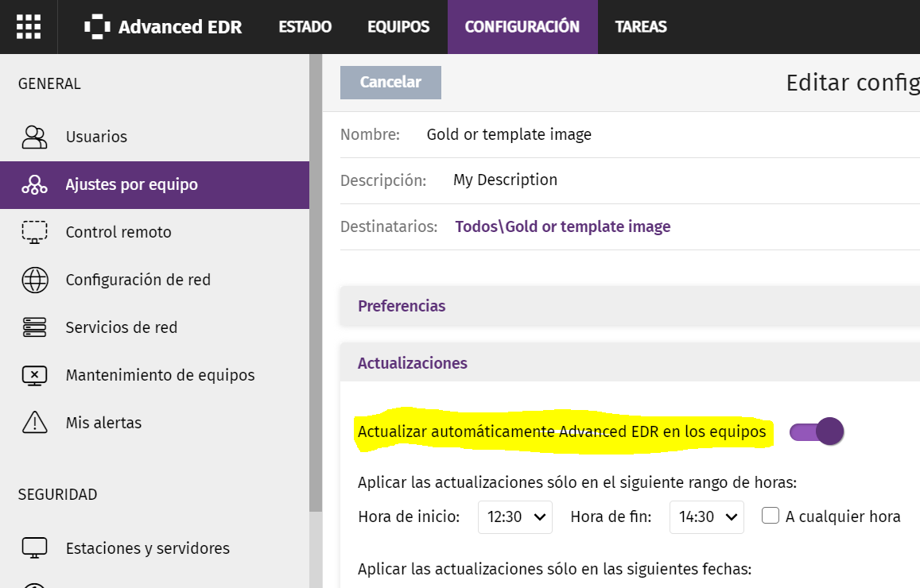The image size is (920, 588).
Task: Click the Cancelar button
Action: click(x=390, y=83)
